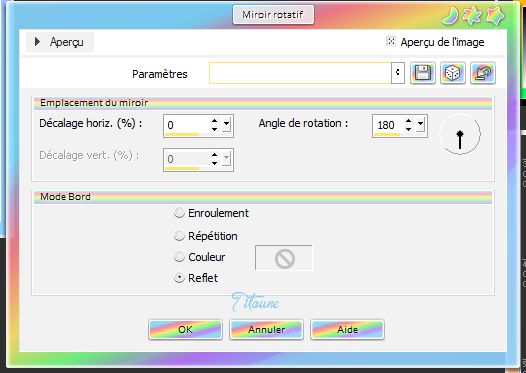The height and width of the screenshot is (373, 526).
Task: Increase Décalage horiz. with up arrow
Action: click(x=214, y=121)
